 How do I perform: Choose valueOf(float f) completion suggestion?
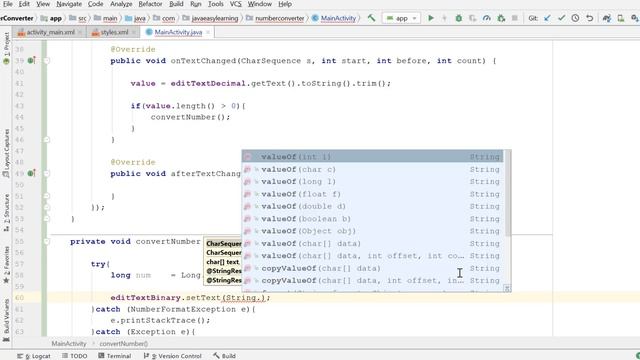(x=373, y=194)
